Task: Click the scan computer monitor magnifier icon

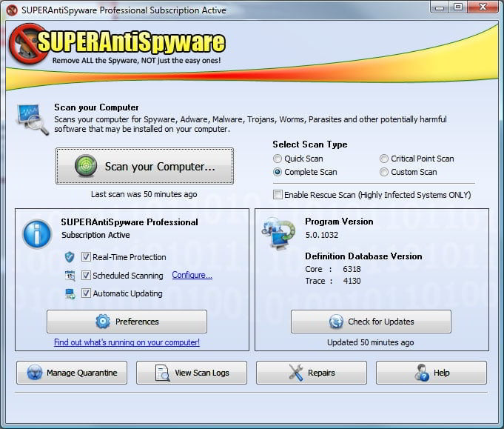Action: click(33, 119)
